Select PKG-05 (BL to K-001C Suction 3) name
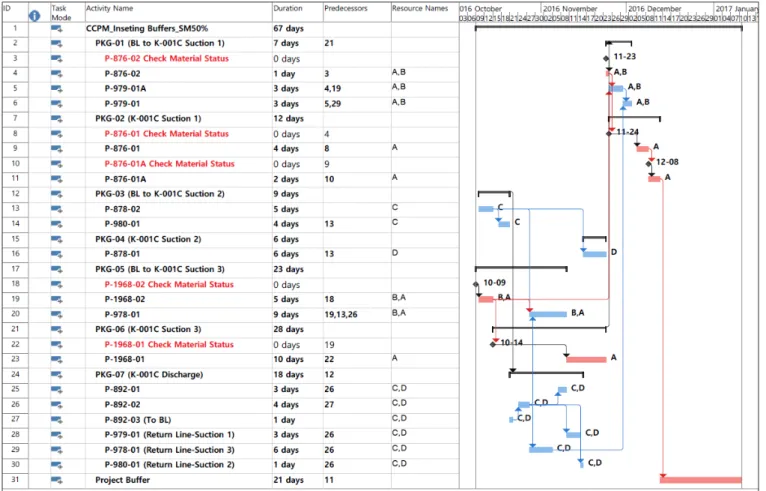Image resolution: width=766 pixels, height=491 pixels. pyautogui.click(x=160, y=269)
